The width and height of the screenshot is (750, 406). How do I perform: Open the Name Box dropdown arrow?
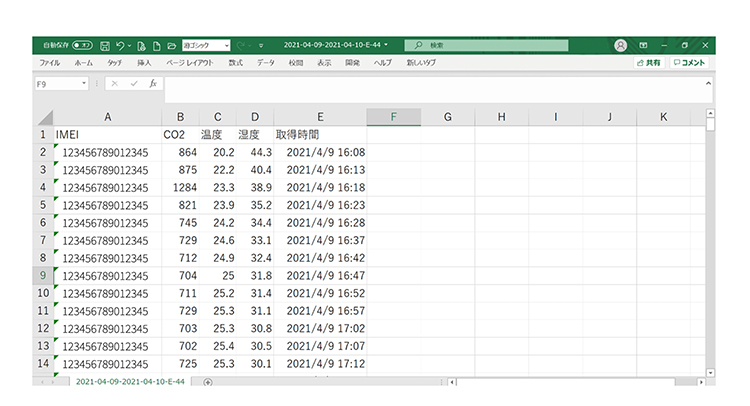coord(84,84)
